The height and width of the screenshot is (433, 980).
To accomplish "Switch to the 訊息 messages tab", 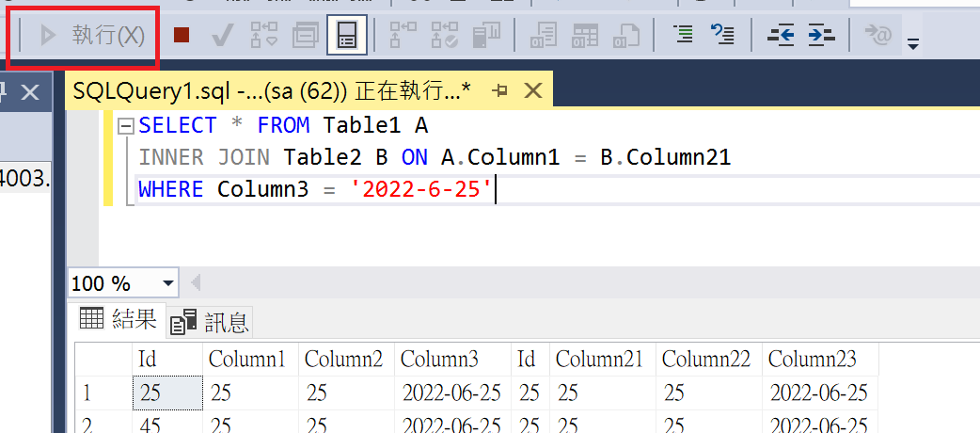I will point(210,322).
